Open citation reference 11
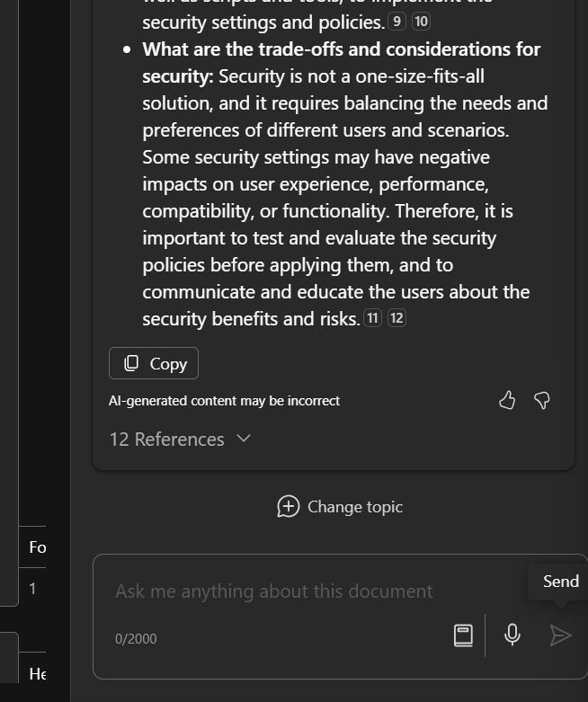Screen dimensions: 588x702 pos(372,317)
